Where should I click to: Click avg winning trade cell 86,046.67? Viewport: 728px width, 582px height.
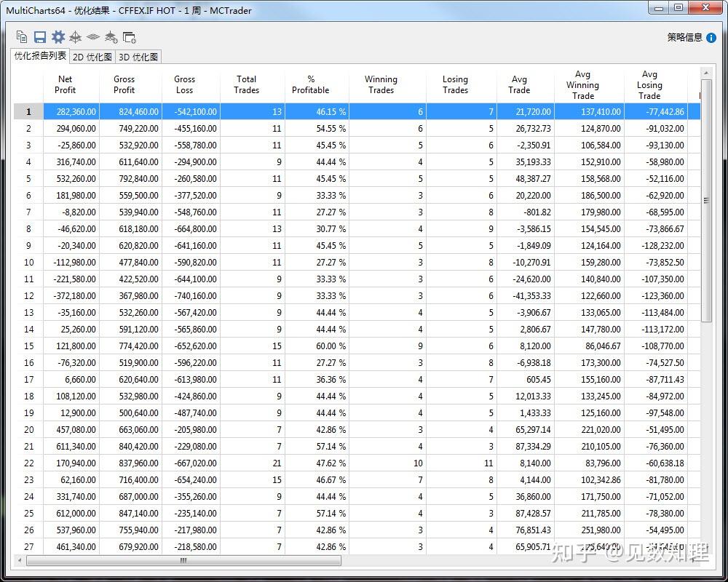[589, 346]
